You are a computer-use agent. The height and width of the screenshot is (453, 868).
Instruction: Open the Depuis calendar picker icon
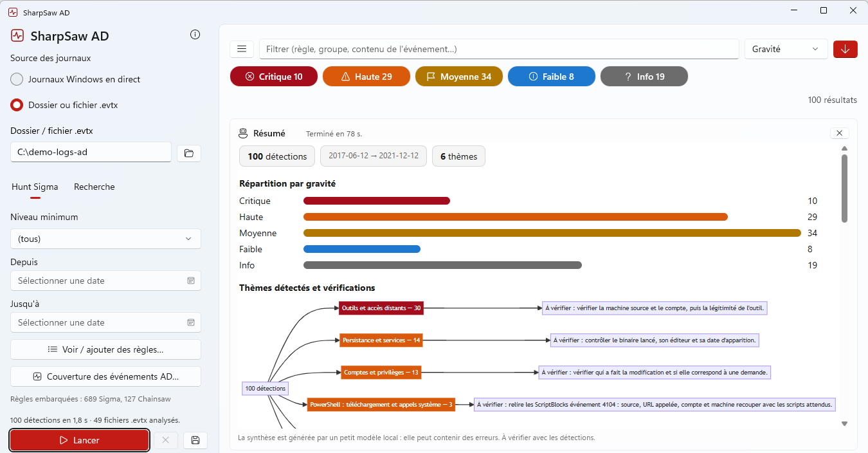click(191, 281)
